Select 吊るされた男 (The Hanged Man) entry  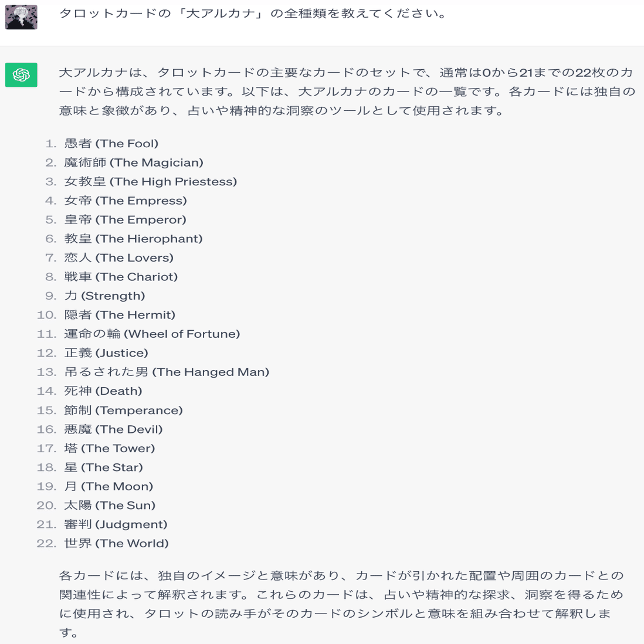pyautogui.click(x=167, y=372)
